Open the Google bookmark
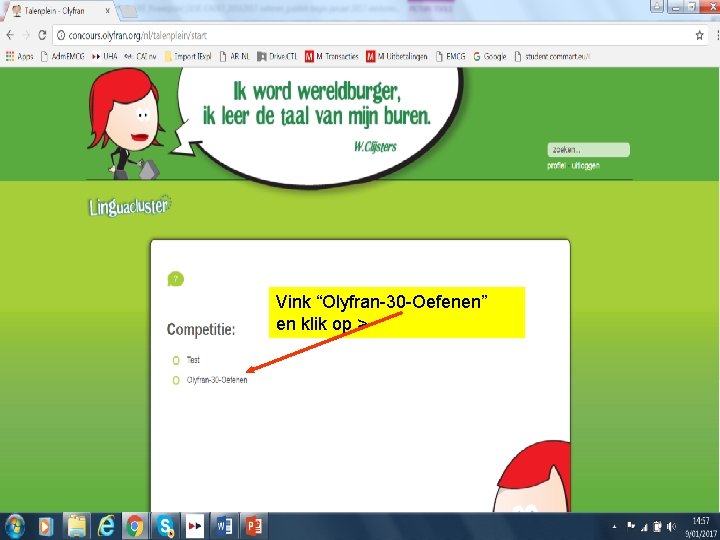The height and width of the screenshot is (540, 720). [489, 56]
